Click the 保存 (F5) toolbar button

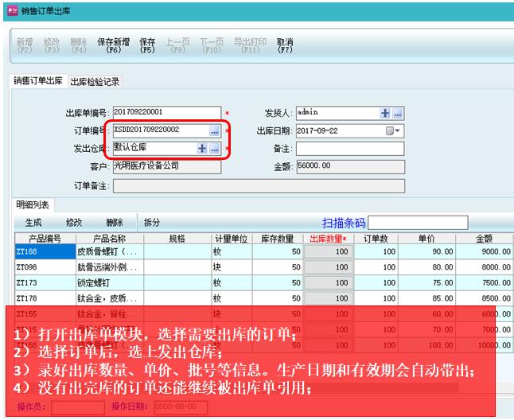click(147, 45)
